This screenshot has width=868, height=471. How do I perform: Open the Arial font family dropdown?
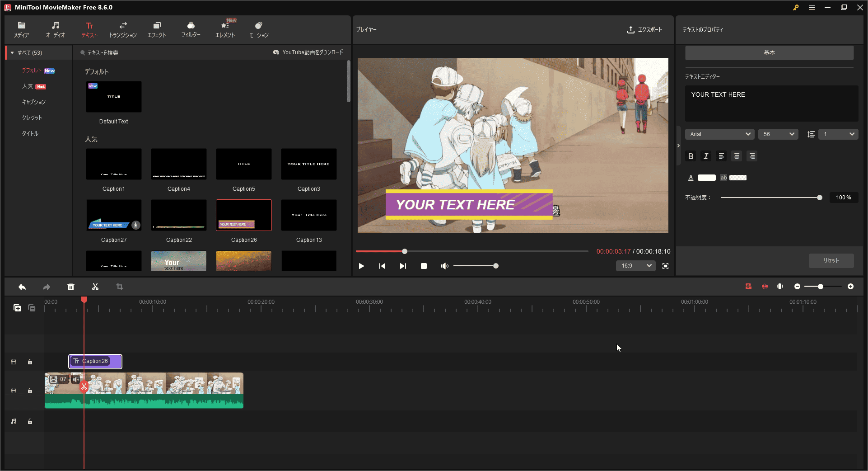(719, 134)
